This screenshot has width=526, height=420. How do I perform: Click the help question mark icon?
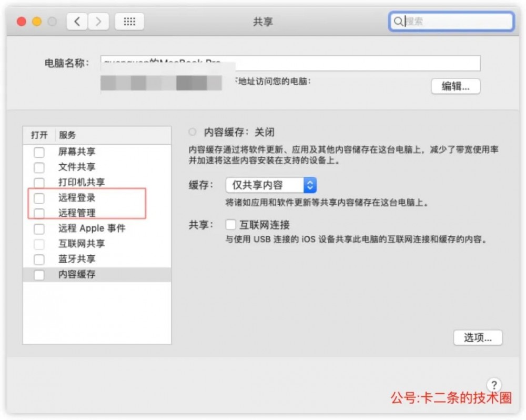[495, 386]
